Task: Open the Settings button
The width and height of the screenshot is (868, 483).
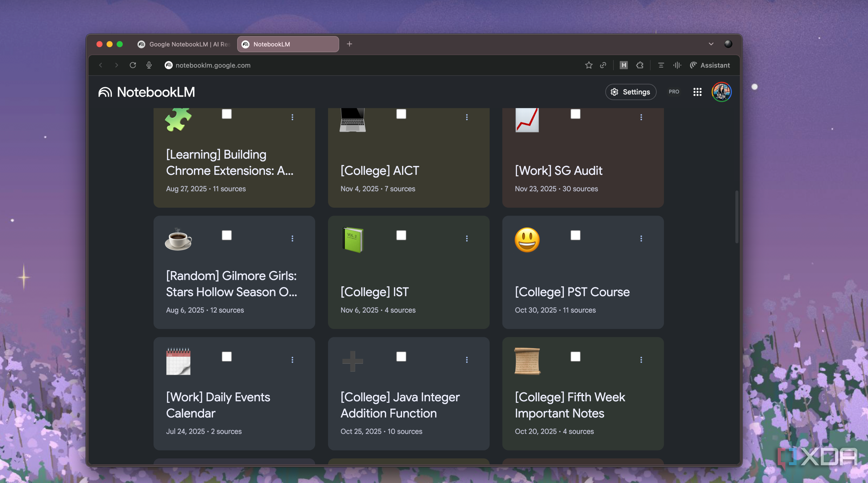Action: (x=631, y=92)
